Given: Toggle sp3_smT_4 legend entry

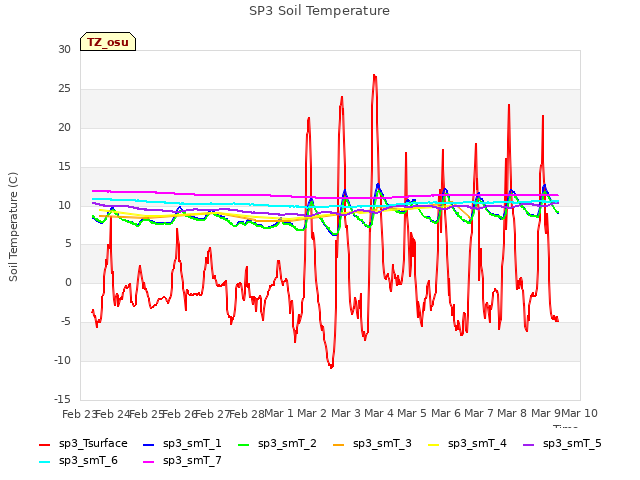Looking at the screenshot, I should click(x=467, y=443).
